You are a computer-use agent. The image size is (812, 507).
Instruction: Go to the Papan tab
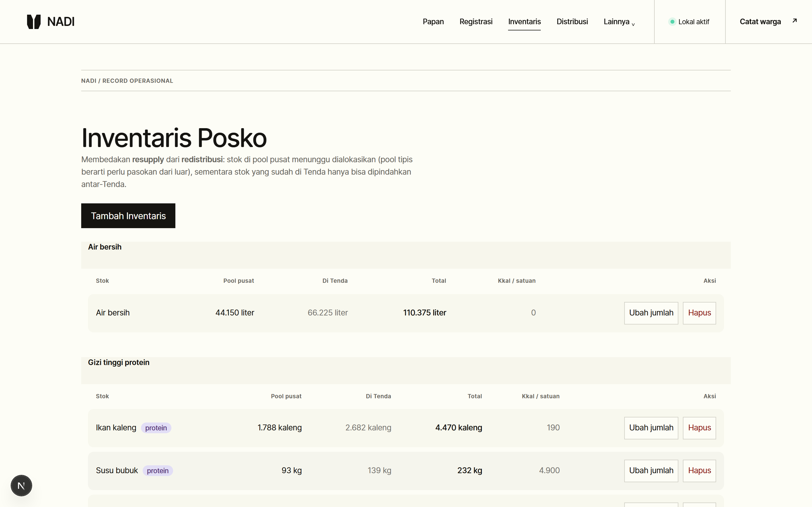(433, 22)
